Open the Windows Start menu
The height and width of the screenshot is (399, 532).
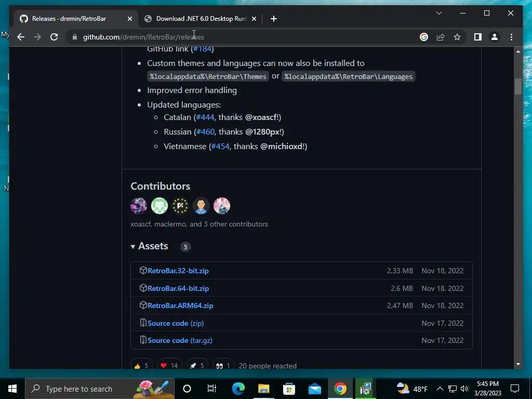pos(12,389)
